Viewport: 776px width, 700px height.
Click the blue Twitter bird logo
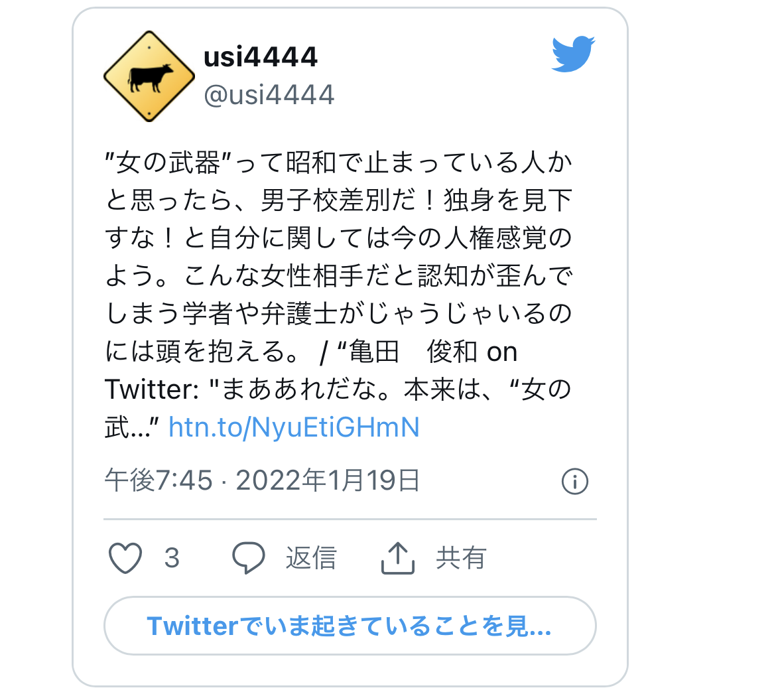[573, 54]
